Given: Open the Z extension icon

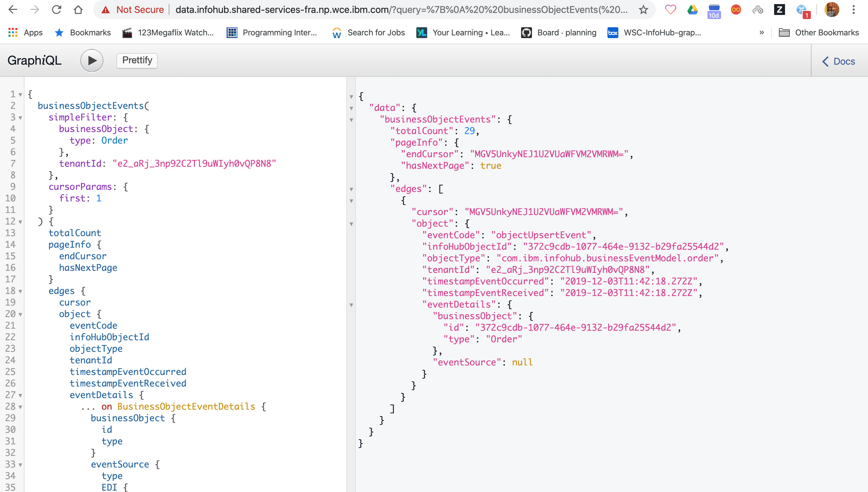Looking at the screenshot, I should tap(779, 10).
